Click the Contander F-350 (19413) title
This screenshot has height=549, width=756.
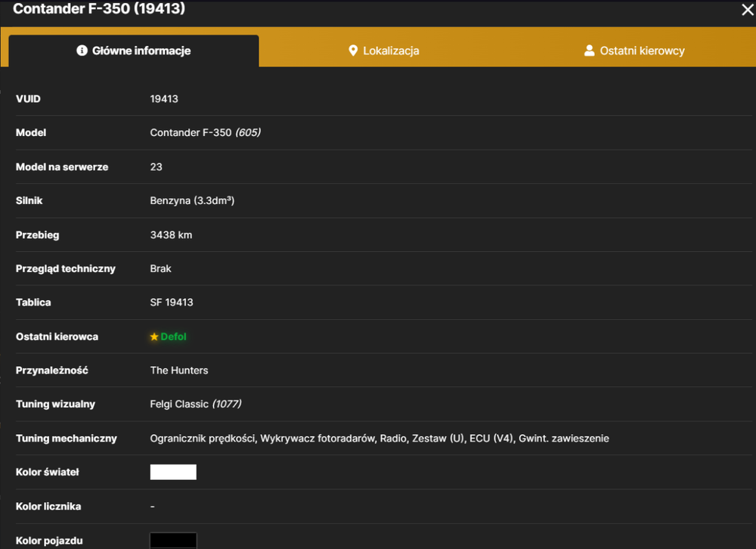99,8
